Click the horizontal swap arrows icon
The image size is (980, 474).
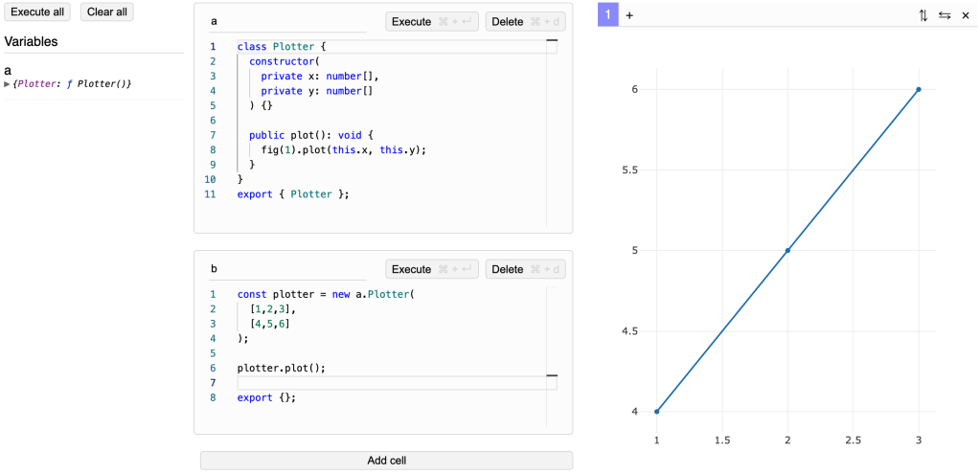(945, 15)
